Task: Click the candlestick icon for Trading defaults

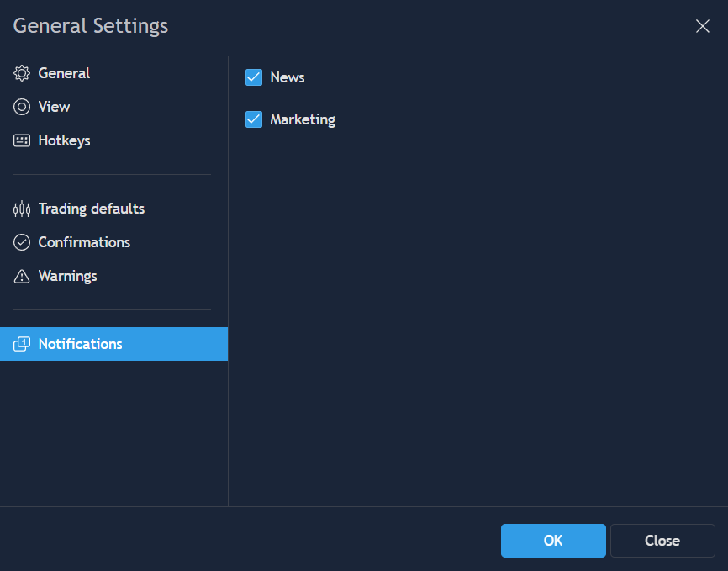Action: pyautogui.click(x=22, y=209)
